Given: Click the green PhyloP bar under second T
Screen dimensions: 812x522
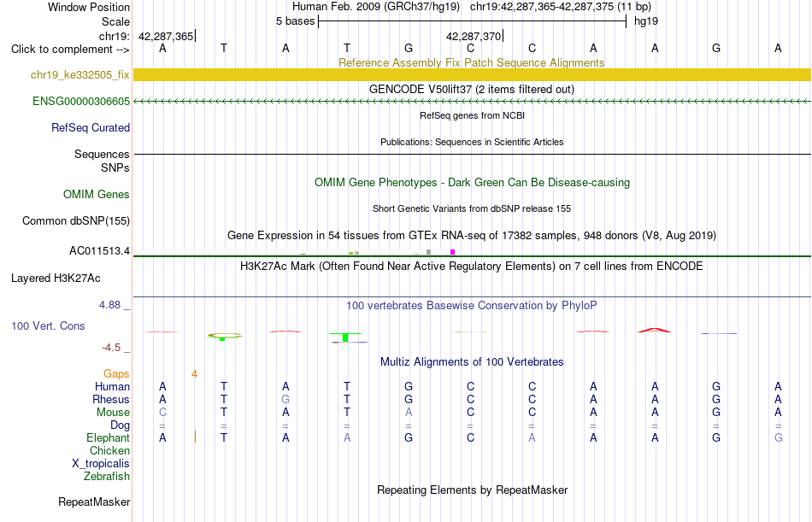Looking at the screenshot, I should (345, 337).
